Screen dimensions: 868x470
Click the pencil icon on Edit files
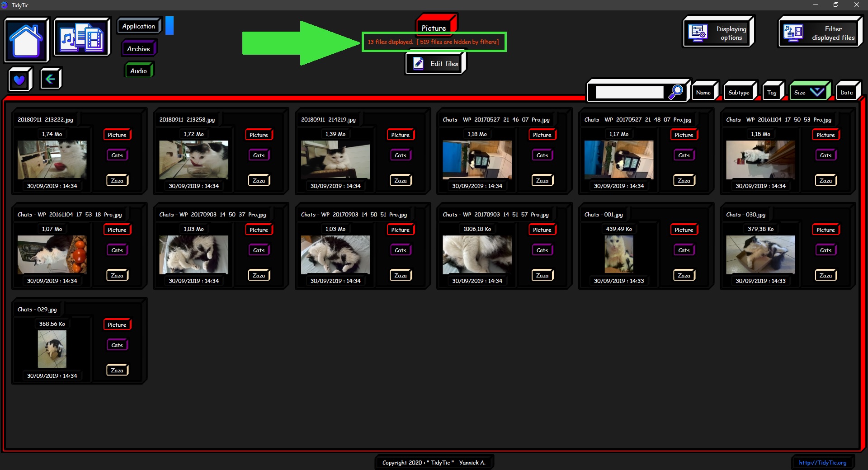[419, 63]
